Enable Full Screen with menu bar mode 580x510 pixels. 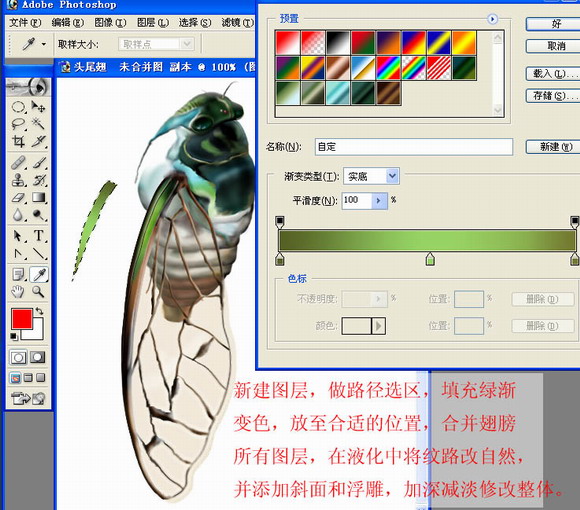tap(28, 378)
